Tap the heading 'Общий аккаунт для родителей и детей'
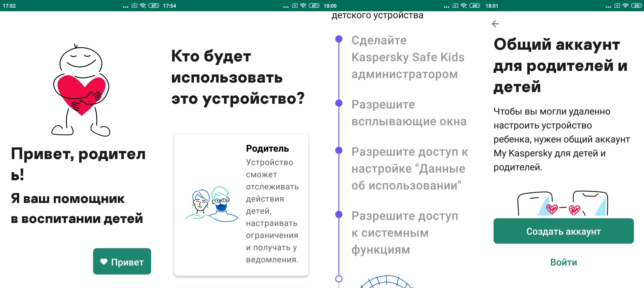 [561, 65]
